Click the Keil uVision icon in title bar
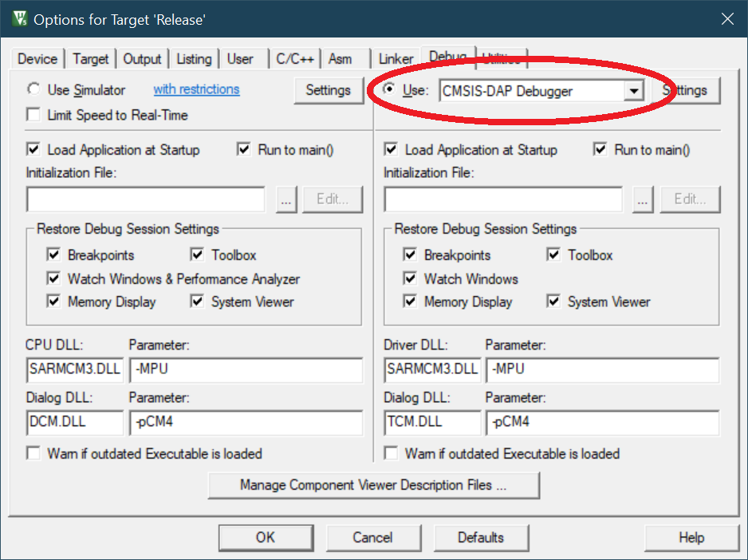Screen dimensions: 748x560 click(20, 18)
